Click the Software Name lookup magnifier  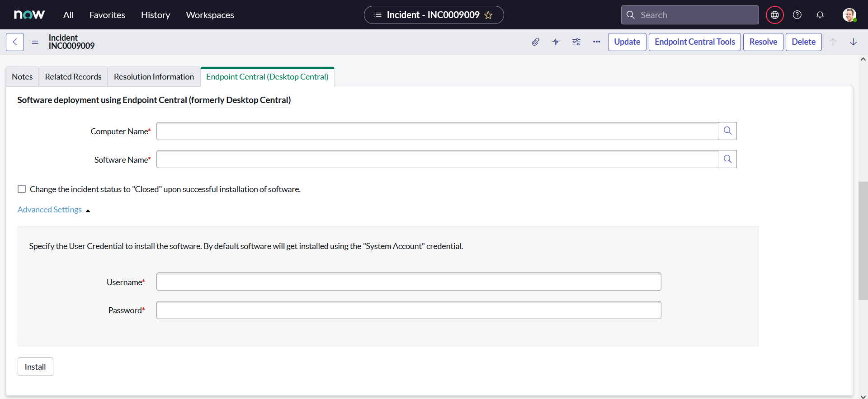pyautogui.click(x=727, y=159)
